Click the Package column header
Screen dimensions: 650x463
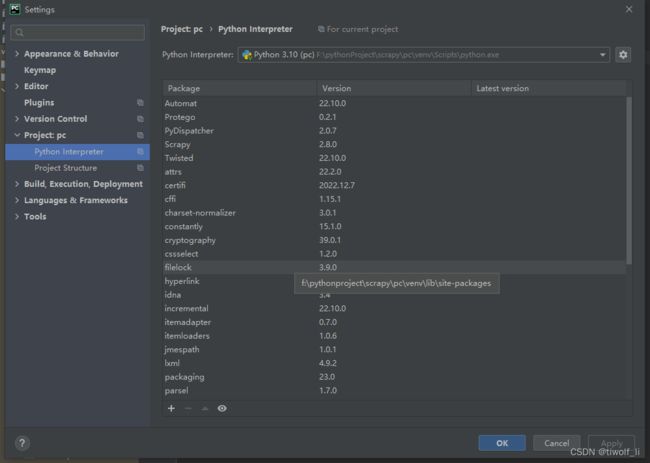240,88
